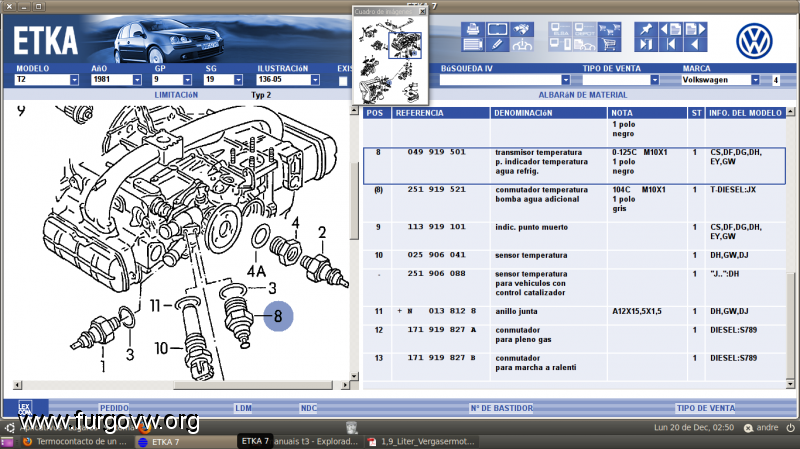Click the illustration horizontal scrollbar thumb
800x449 pixels.
(253, 385)
